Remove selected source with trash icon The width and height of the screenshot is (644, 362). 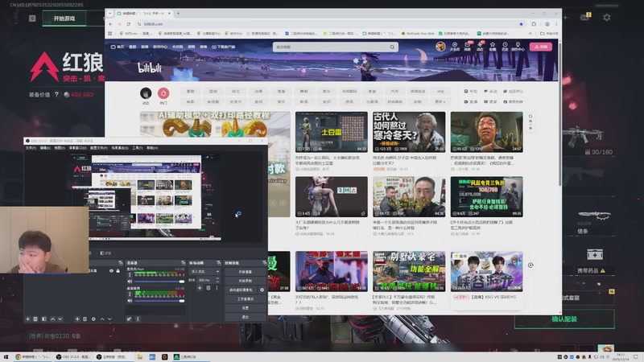click(85, 319)
